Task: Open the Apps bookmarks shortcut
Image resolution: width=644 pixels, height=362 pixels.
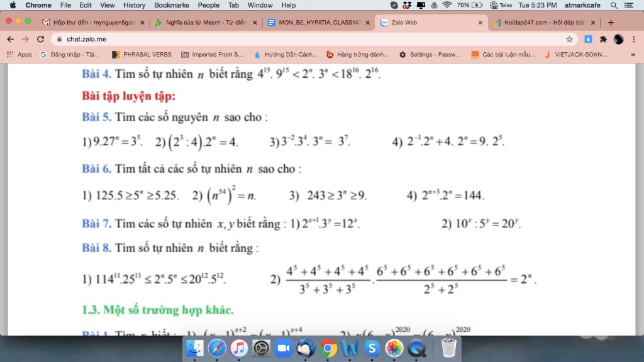Action: [19, 55]
